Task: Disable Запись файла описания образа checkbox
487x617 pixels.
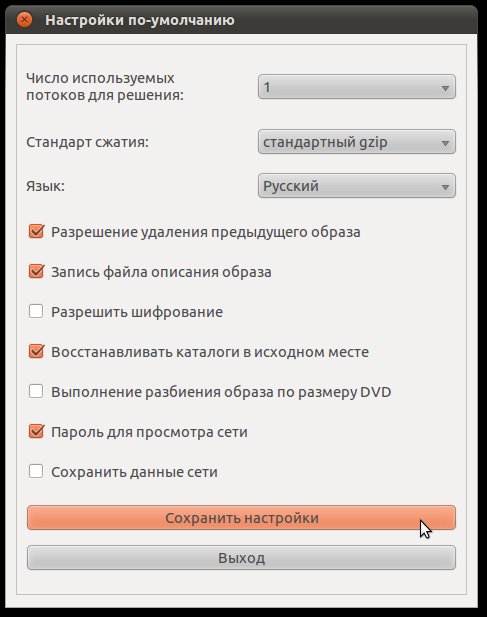Action: (36, 272)
